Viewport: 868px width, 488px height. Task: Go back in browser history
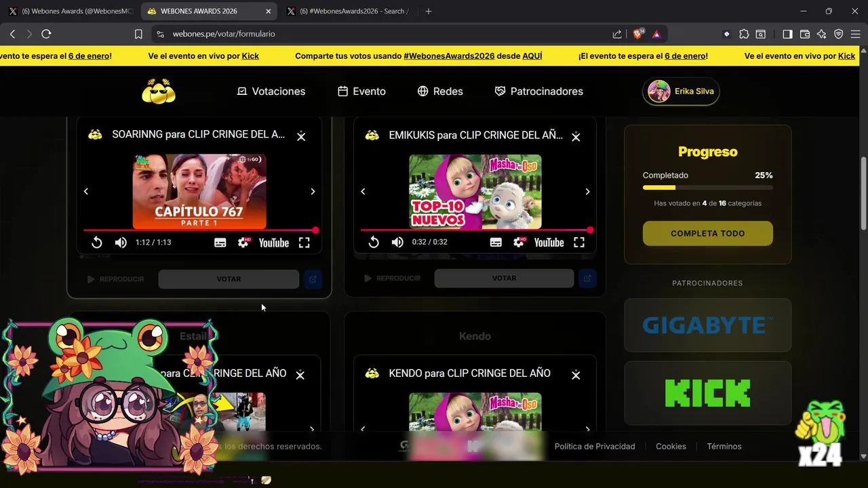point(12,34)
